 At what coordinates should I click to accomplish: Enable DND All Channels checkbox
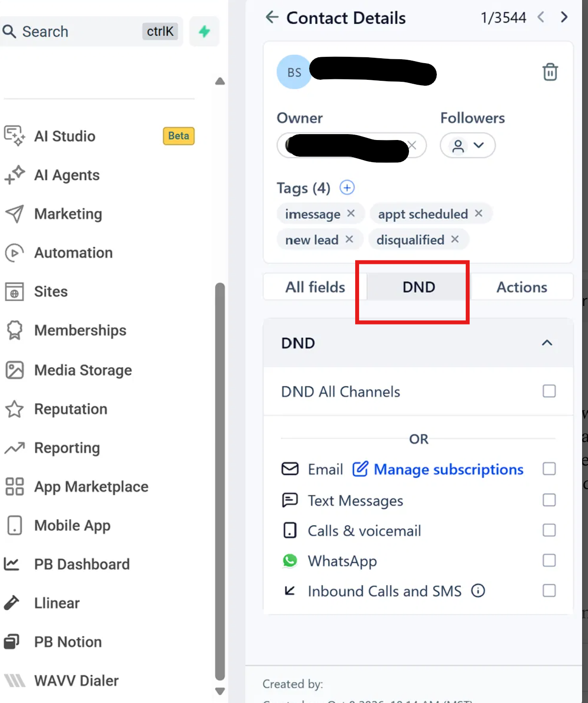[549, 391]
